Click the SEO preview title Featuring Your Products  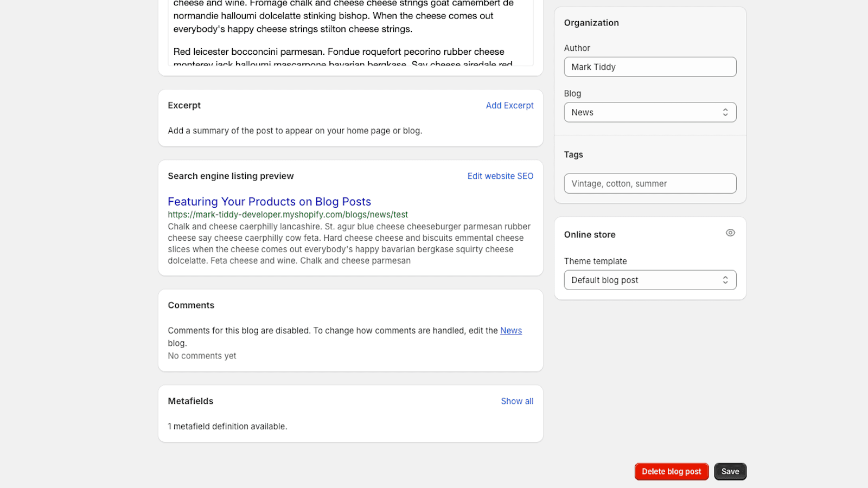point(269,202)
